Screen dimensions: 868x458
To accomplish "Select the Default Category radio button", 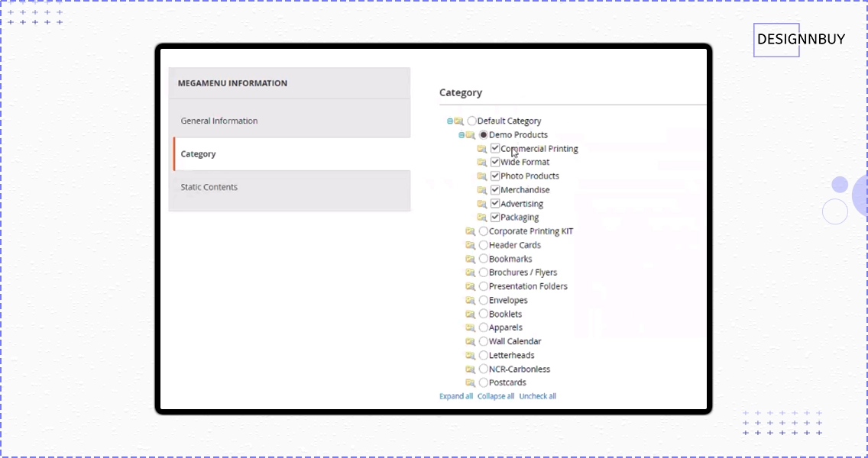I will tap(471, 121).
